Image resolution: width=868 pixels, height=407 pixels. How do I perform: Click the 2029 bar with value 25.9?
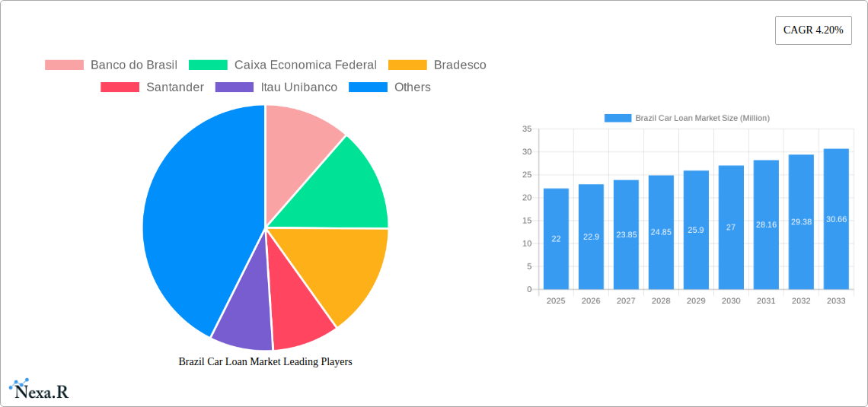click(x=696, y=230)
